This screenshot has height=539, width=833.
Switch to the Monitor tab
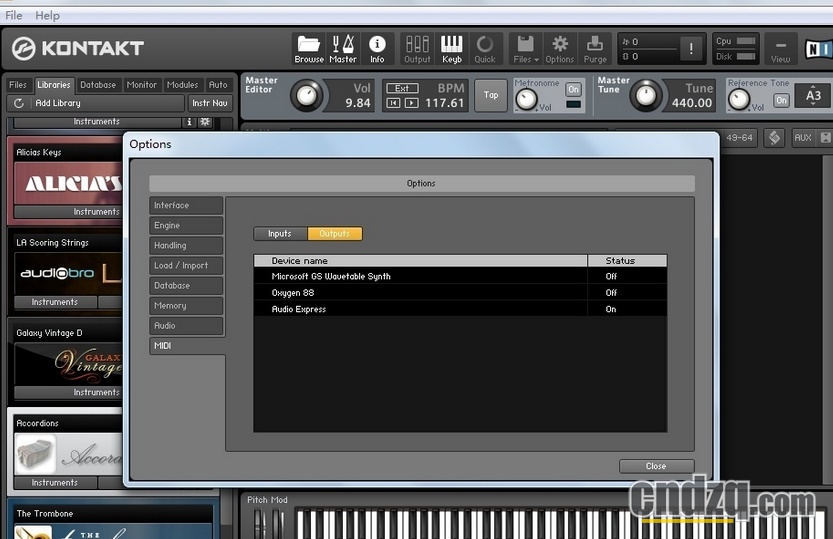tap(141, 85)
